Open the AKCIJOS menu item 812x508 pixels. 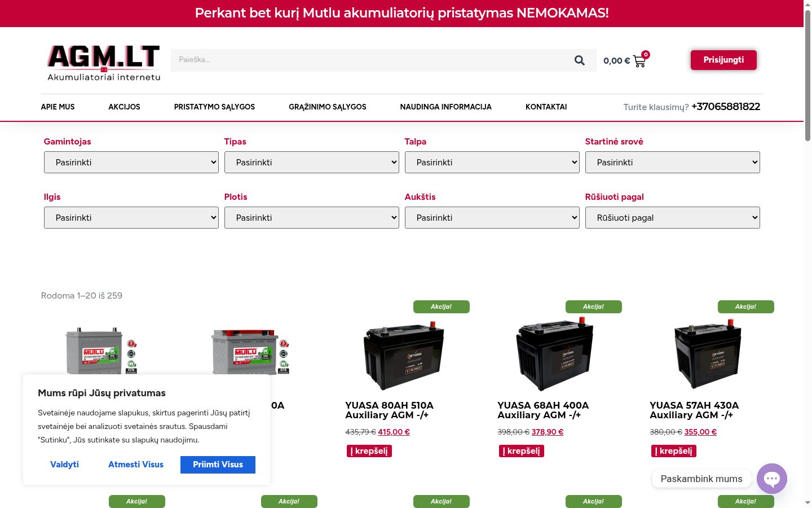click(x=124, y=107)
